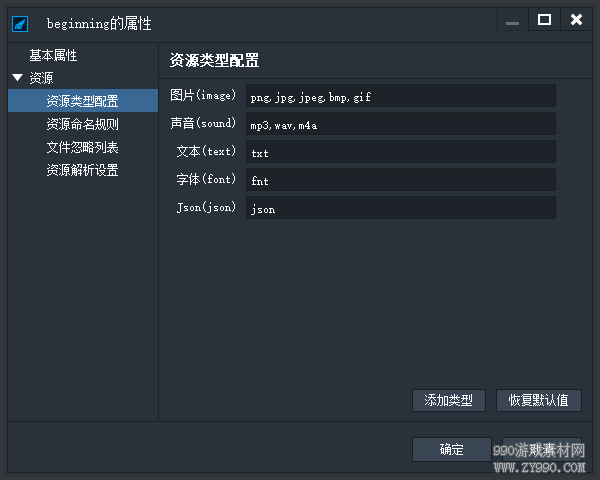
Task: Select 资源类型配置 in the sidebar
Action: (x=83, y=101)
